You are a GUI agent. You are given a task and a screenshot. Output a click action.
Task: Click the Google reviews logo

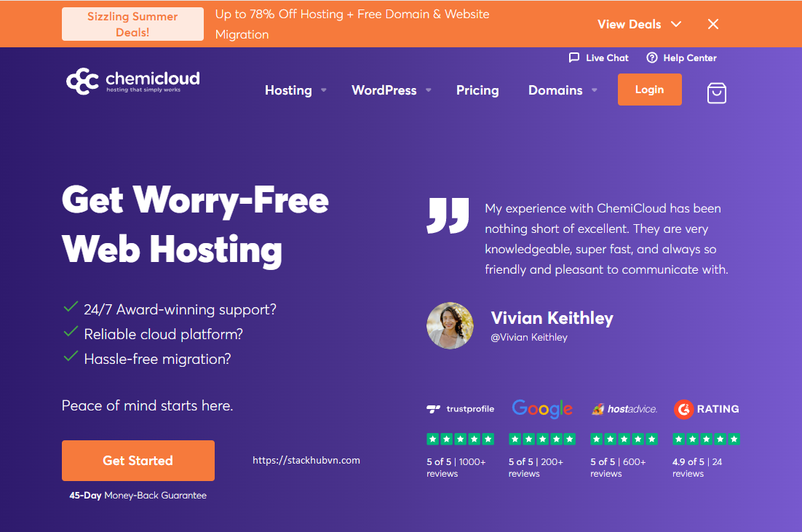coord(542,408)
